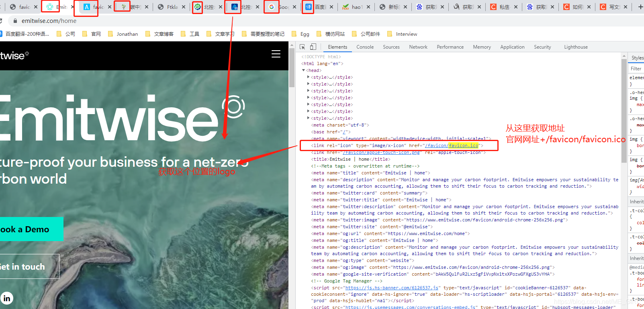Open the Lighthouse panel
This screenshot has height=309, width=644.
coord(576,47)
